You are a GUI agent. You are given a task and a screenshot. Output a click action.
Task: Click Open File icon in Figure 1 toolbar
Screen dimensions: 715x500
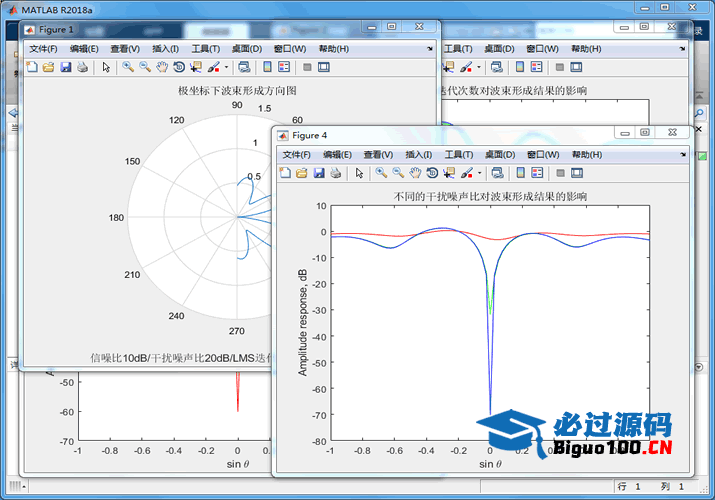(x=48, y=67)
